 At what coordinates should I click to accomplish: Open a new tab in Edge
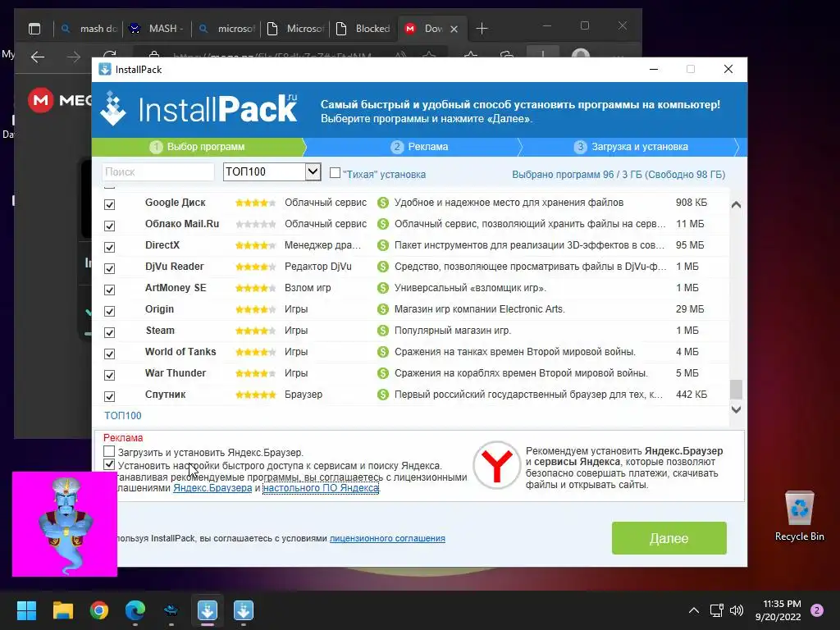point(482,29)
